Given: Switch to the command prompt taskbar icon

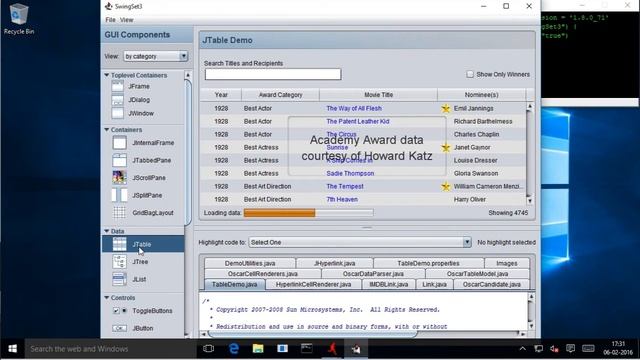Looking at the screenshot, I should coord(307,349).
